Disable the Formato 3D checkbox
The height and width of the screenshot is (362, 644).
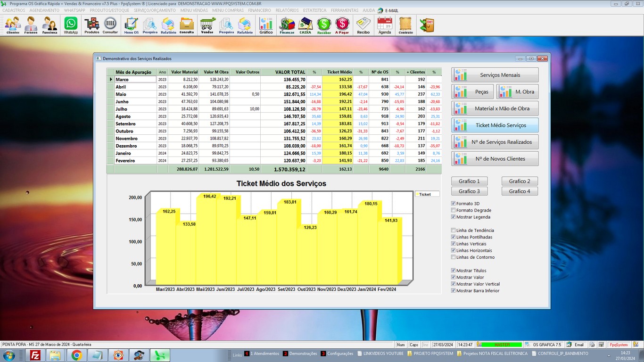pyautogui.click(x=454, y=204)
